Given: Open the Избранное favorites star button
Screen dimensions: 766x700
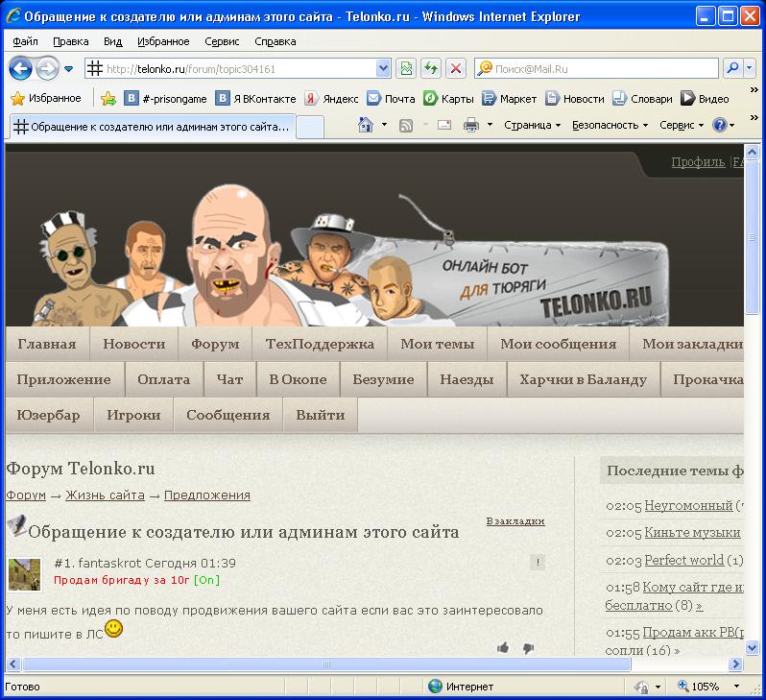Looking at the screenshot, I should pyautogui.click(x=46, y=98).
